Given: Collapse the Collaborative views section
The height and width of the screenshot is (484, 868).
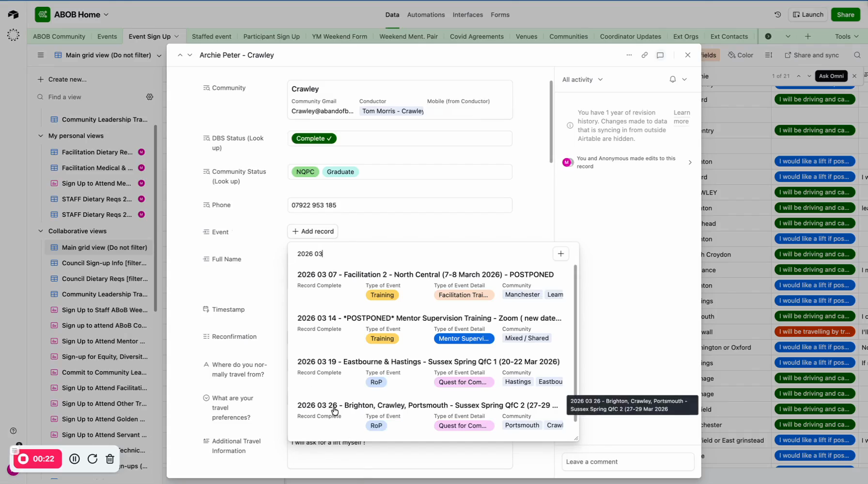Looking at the screenshot, I should tap(41, 231).
